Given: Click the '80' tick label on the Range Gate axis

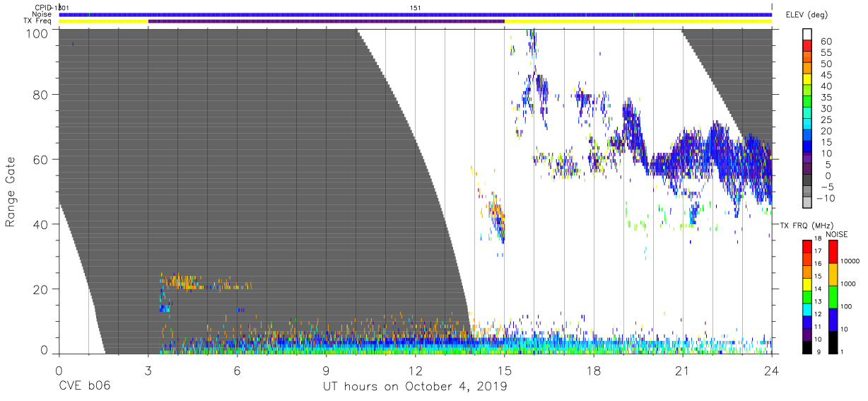Looking at the screenshot, I should click(42, 94).
